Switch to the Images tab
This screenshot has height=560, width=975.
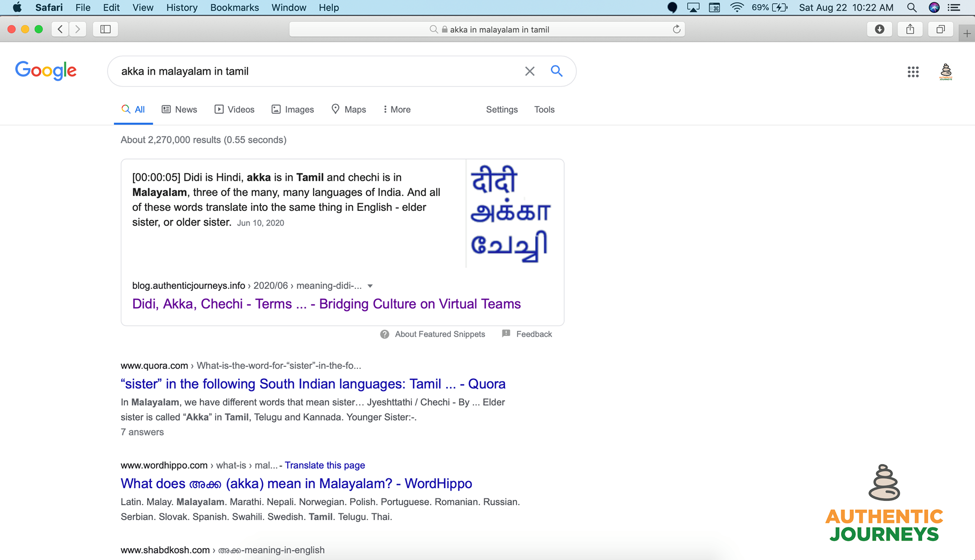(293, 109)
